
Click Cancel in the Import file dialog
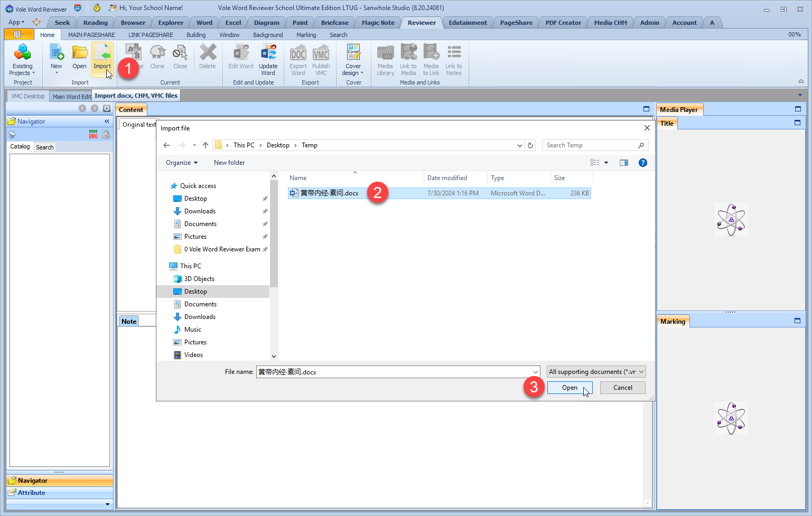point(622,388)
